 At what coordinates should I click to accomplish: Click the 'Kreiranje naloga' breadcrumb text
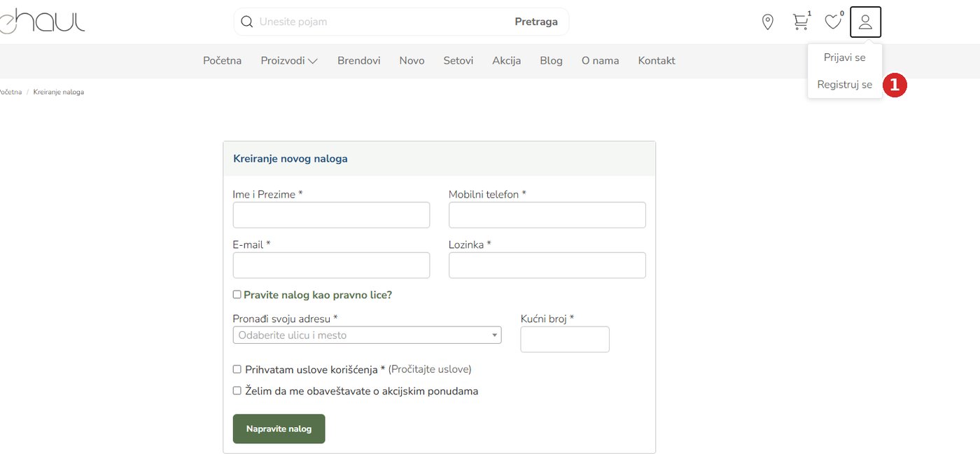pyautogui.click(x=59, y=92)
